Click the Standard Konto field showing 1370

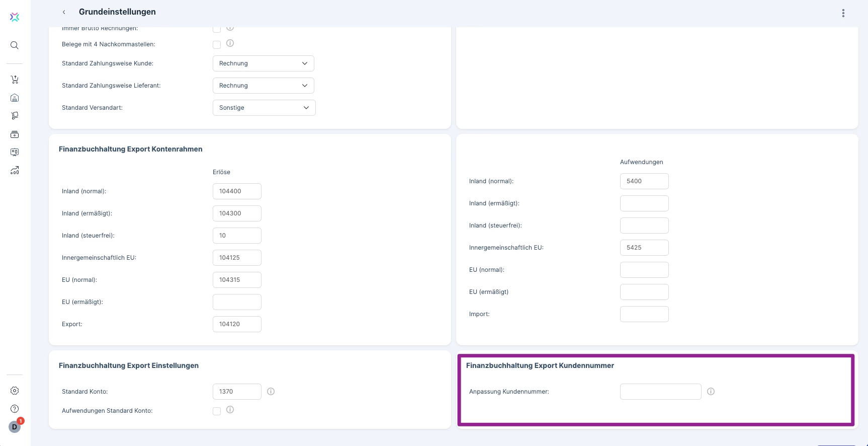tap(237, 392)
